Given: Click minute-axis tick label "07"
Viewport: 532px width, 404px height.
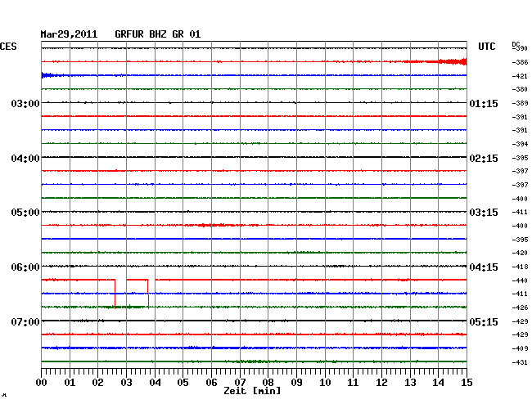Looking at the screenshot, I should pos(240,383).
